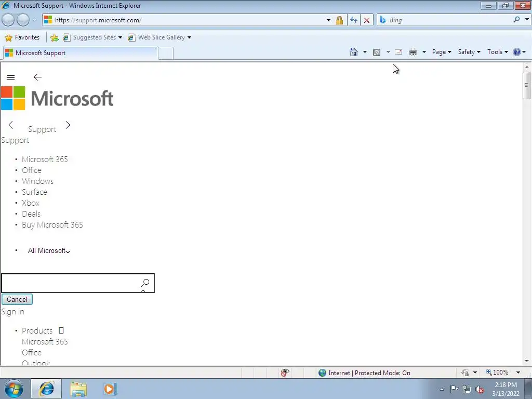Screen dimensions: 532x399
Task: Click the privacy report eye icon
Action: click(285, 373)
